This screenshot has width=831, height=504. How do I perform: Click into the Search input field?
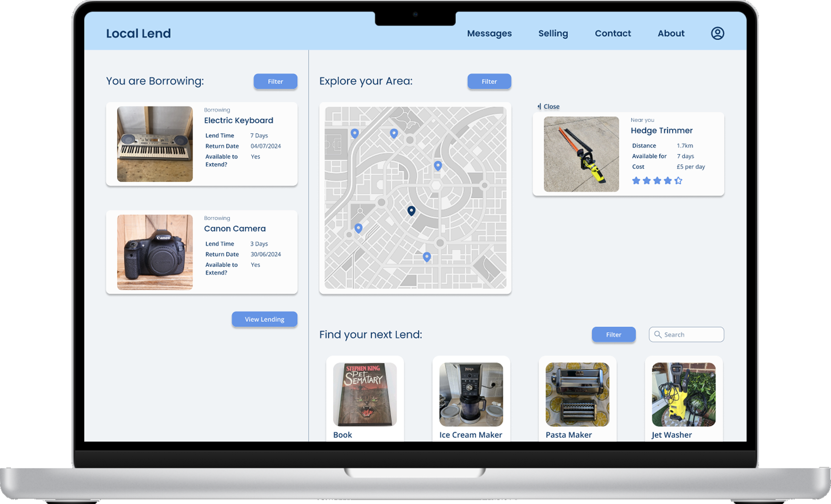[x=692, y=334]
